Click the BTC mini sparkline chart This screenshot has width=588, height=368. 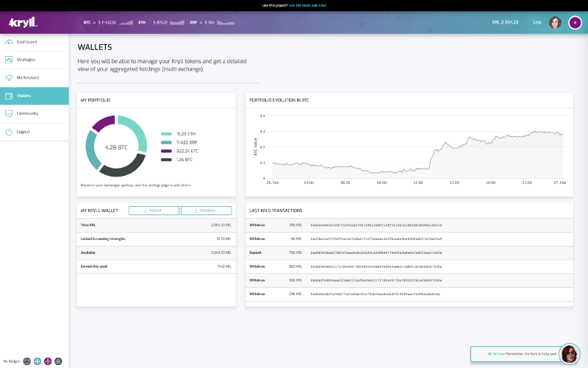(x=126, y=23)
